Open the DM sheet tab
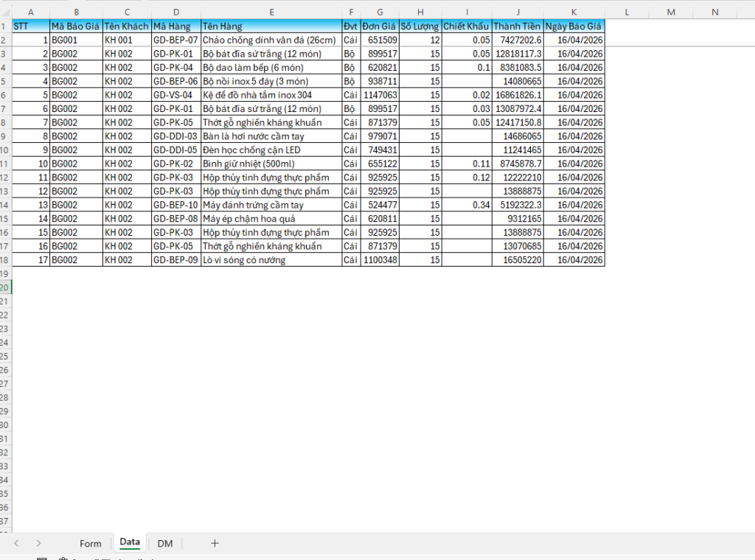Screen dimensions: 755x560 click(x=164, y=543)
